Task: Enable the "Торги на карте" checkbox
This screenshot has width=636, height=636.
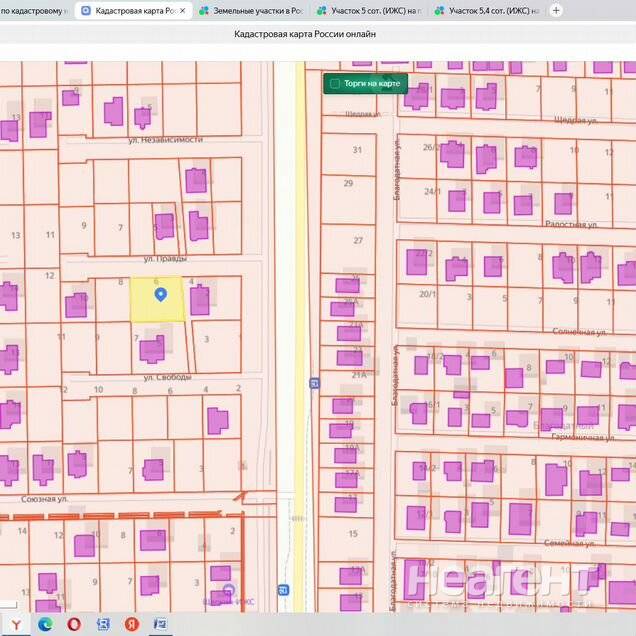Action: coord(336,84)
